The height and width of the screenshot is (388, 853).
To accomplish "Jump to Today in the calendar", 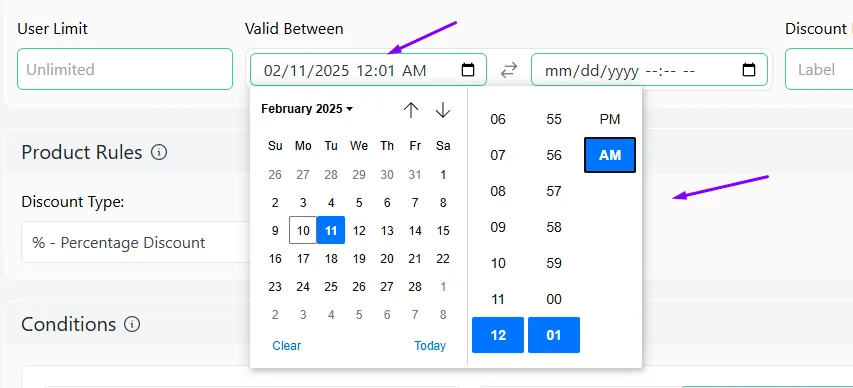I will [x=430, y=346].
